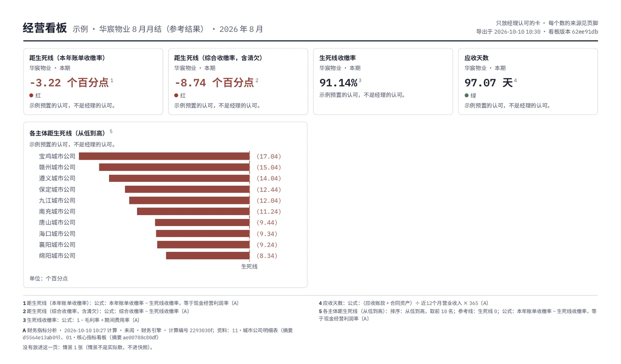Click footnote 1 about 本年账单收缴率 formula
Screen dimensions: 621x364
pos(131,303)
